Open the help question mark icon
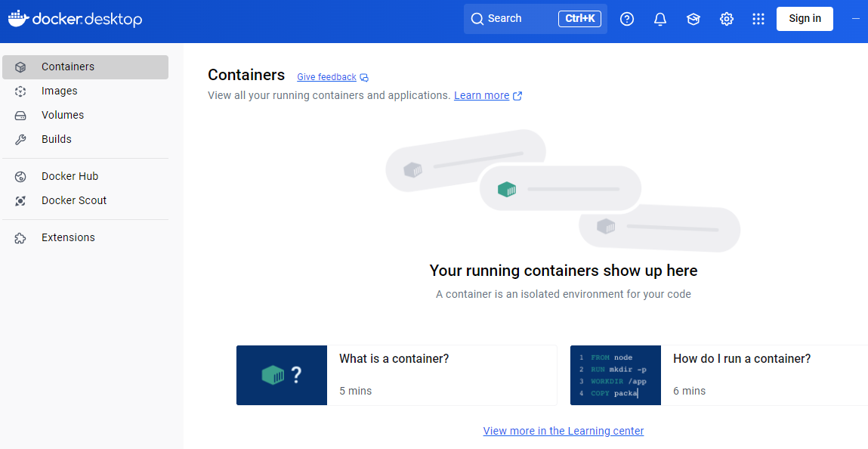The height and width of the screenshot is (449, 868). (627, 19)
